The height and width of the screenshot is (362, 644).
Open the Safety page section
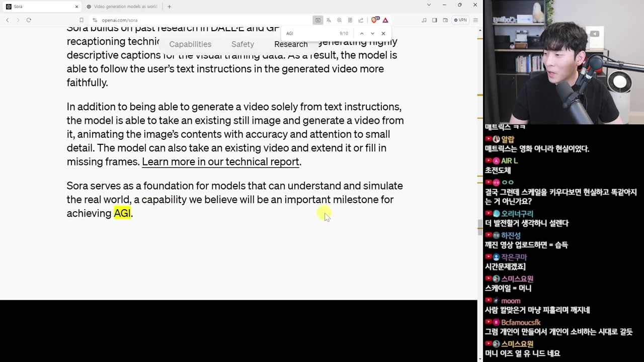tap(243, 44)
